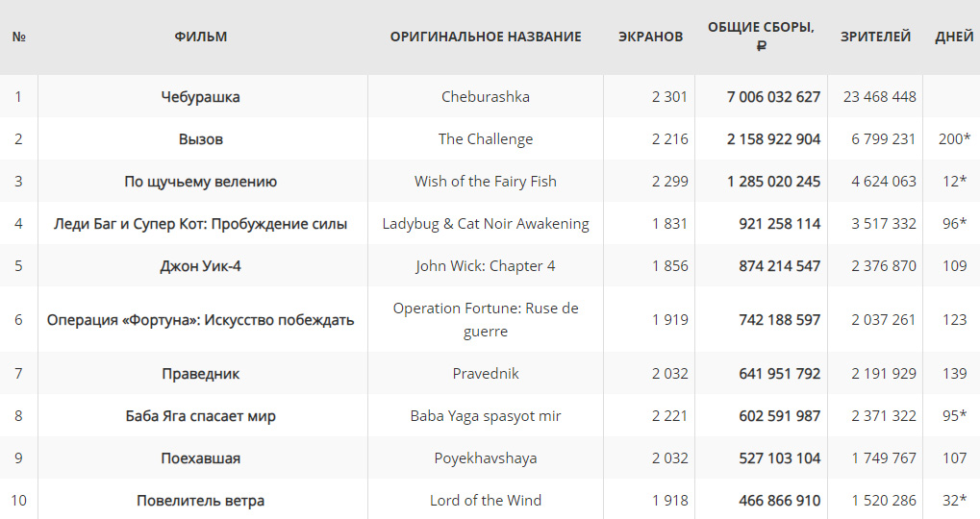Open Операция «Фортуна» film page
Screen dimensions: 980x519
point(200,320)
